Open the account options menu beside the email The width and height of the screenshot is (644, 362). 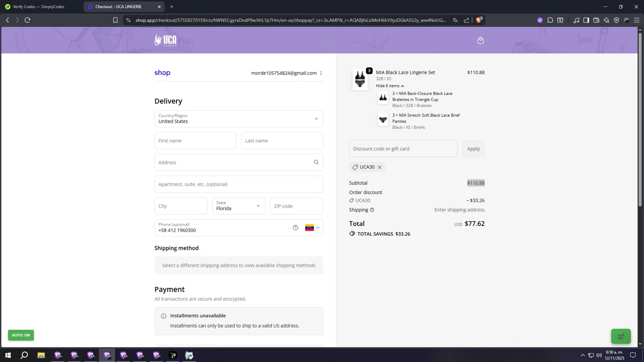click(x=321, y=73)
